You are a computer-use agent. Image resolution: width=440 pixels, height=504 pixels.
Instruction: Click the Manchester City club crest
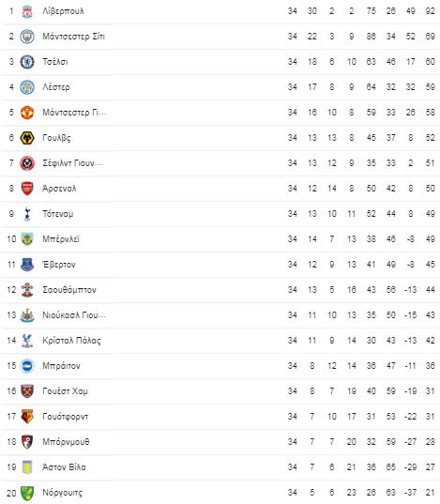(x=27, y=37)
